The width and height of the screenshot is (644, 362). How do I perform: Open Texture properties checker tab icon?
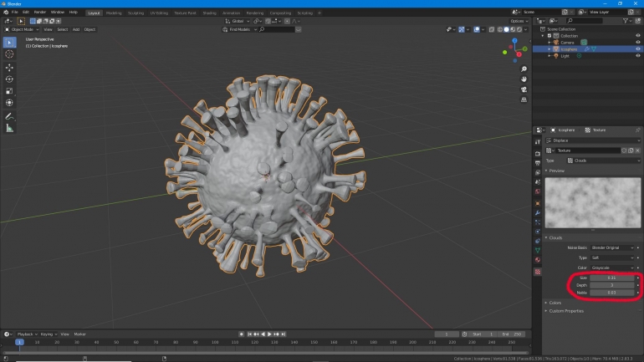538,272
